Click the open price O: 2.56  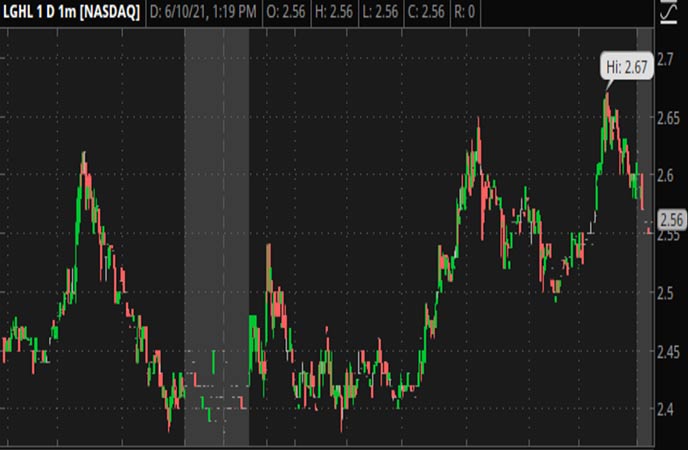coord(286,12)
